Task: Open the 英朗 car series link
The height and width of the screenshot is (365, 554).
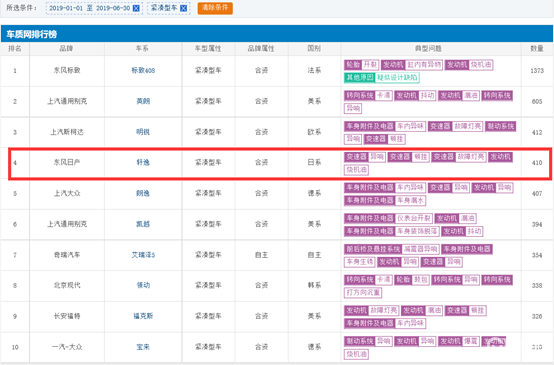Action: click(x=143, y=101)
